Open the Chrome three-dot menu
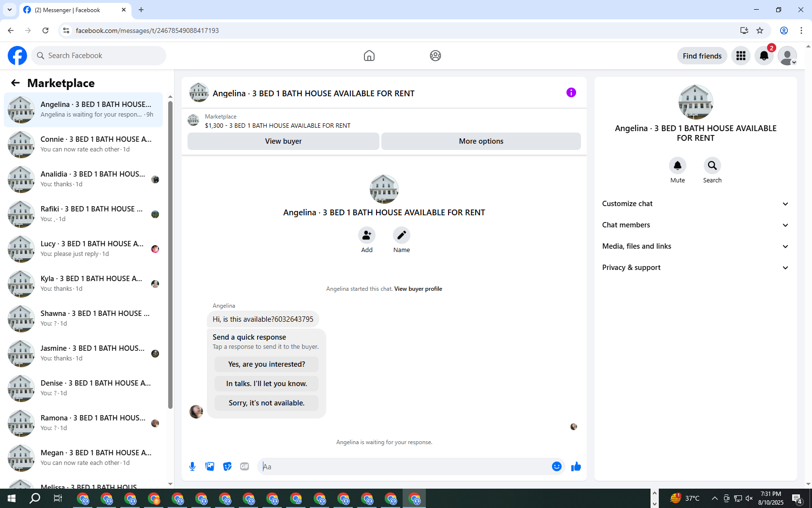Screen dimensions: 812x508 tap(801, 30)
